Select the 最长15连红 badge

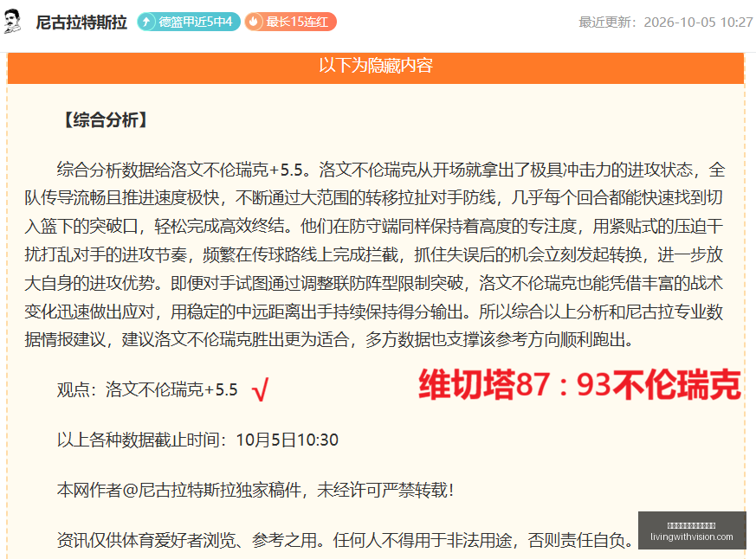[x=290, y=22]
